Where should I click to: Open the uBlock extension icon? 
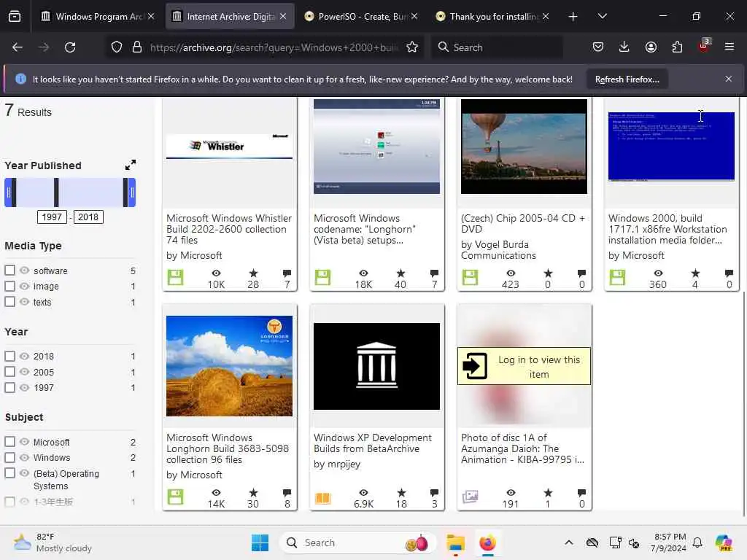click(704, 46)
